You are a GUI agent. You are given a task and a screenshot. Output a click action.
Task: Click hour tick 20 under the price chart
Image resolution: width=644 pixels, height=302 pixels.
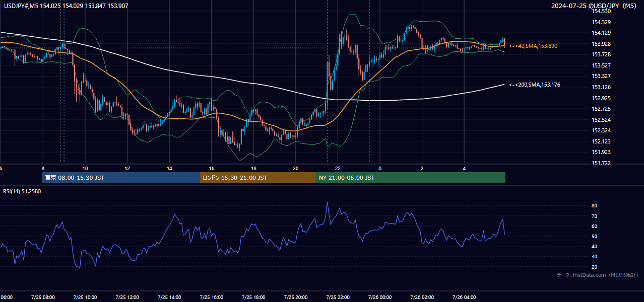click(296, 168)
